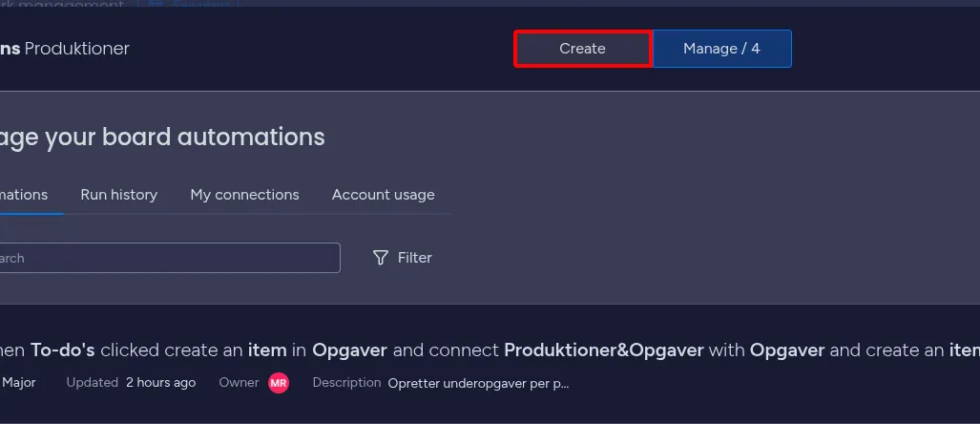Click the Owner label beside the avatar

pos(239,383)
